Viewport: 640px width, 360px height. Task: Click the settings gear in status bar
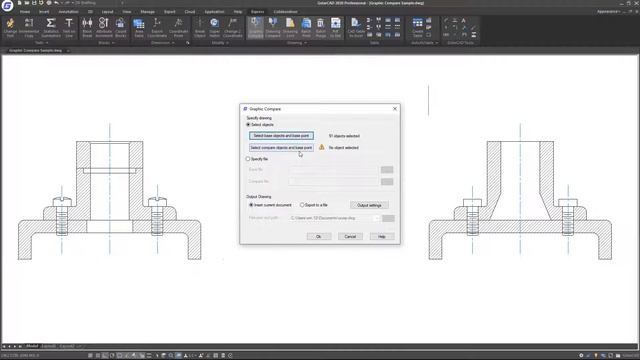point(581,356)
